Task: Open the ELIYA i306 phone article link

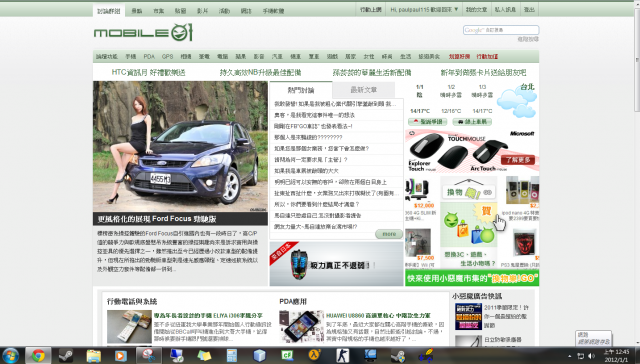Action: pos(208,315)
